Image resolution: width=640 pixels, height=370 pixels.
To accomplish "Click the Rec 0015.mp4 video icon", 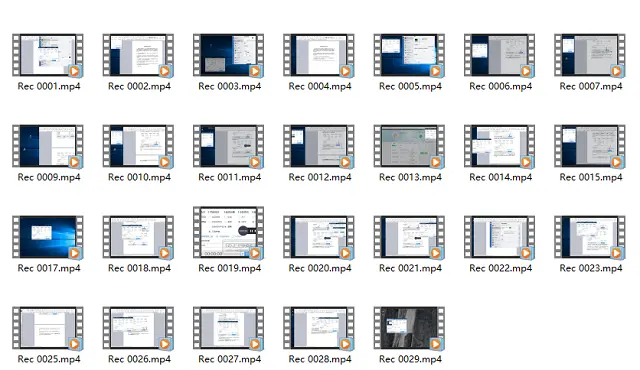I will coord(590,146).
